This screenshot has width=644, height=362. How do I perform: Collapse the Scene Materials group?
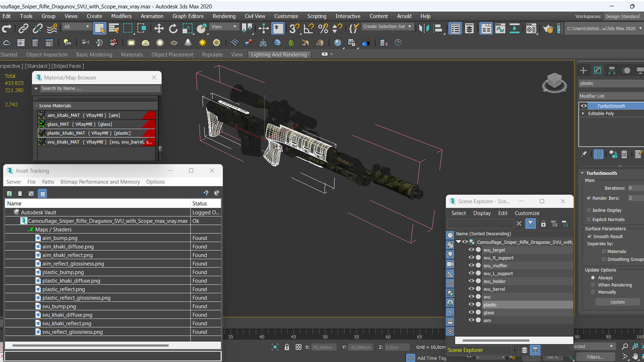pos(36,106)
